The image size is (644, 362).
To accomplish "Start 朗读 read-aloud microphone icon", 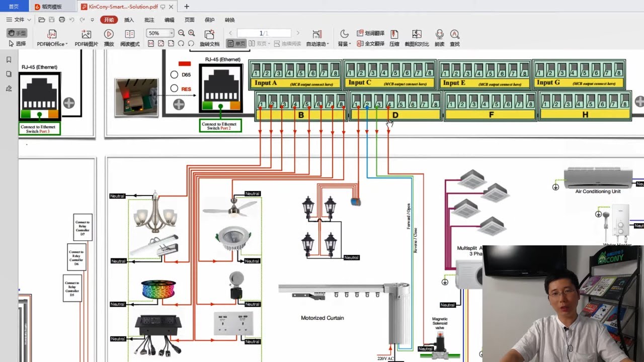I will [439, 34].
